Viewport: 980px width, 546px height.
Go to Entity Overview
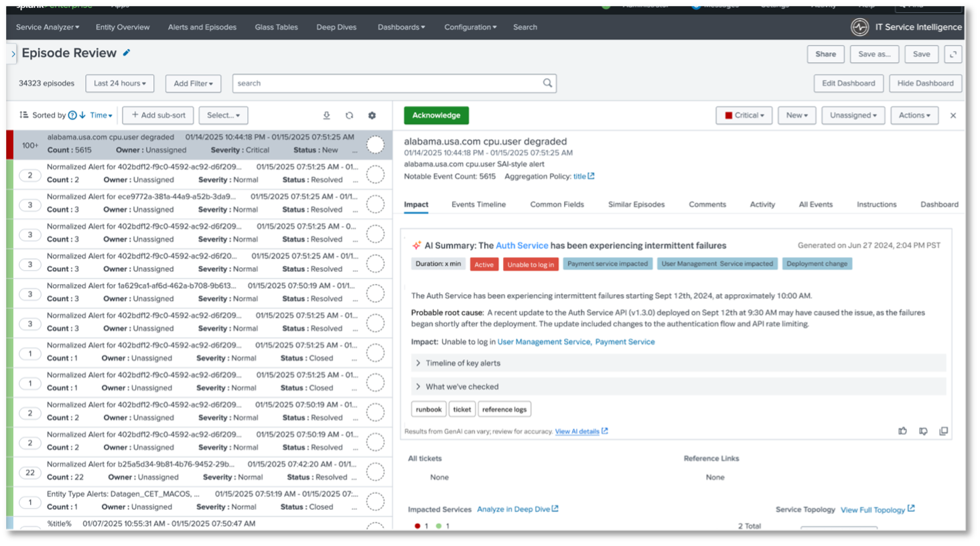123,27
